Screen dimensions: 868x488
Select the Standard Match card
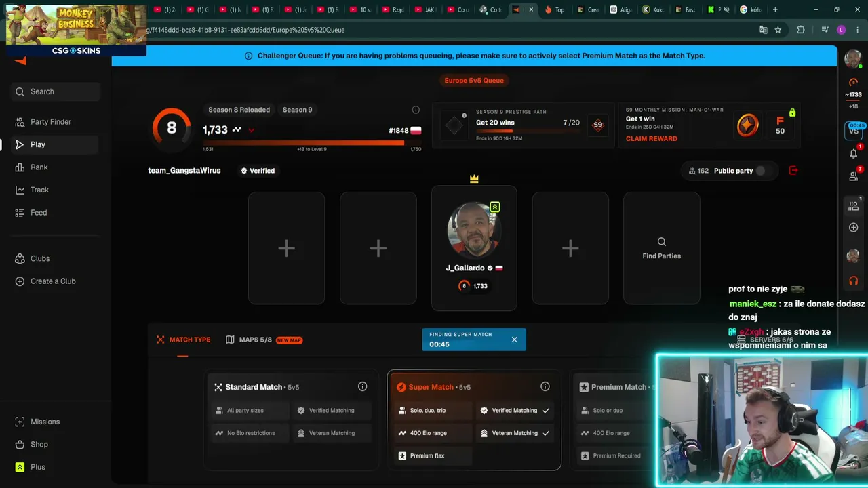292,420
